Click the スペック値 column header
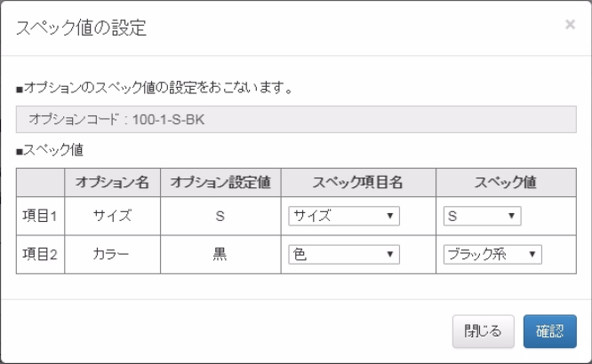 tap(506, 183)
